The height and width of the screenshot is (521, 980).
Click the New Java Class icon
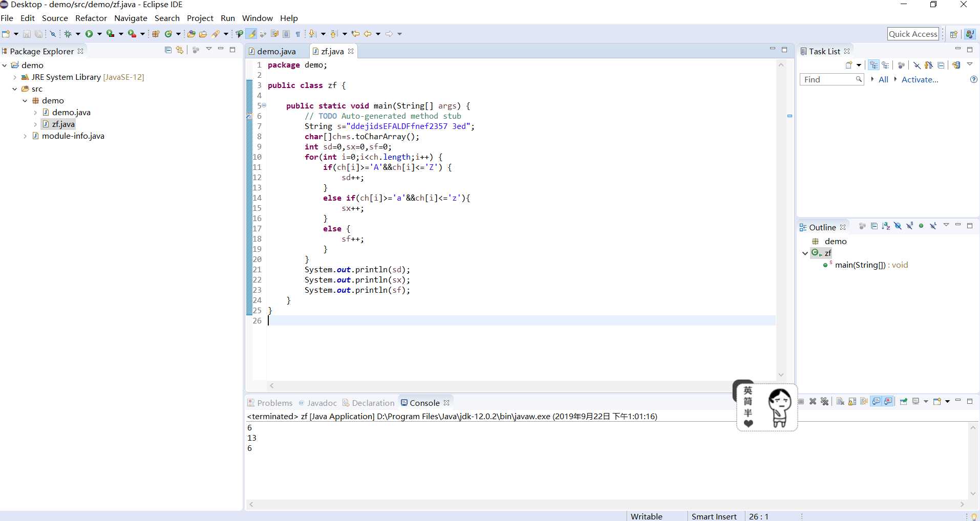click(x=168, y=34)
